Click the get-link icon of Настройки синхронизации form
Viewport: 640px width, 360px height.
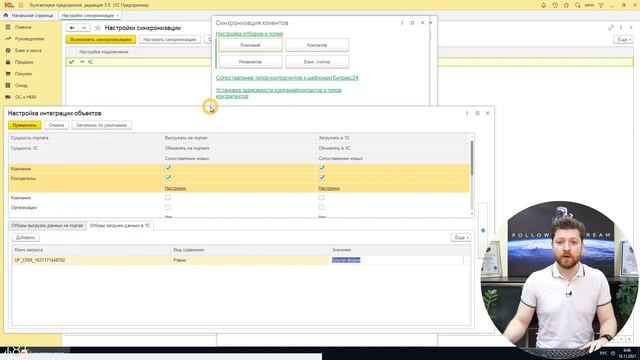click(x=611, y=27)
